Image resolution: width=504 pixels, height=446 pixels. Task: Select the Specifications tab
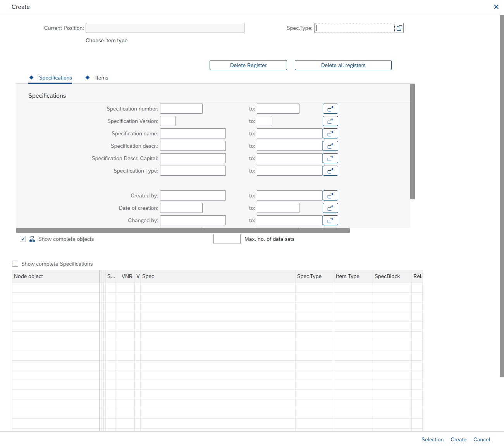pos(55,78)
